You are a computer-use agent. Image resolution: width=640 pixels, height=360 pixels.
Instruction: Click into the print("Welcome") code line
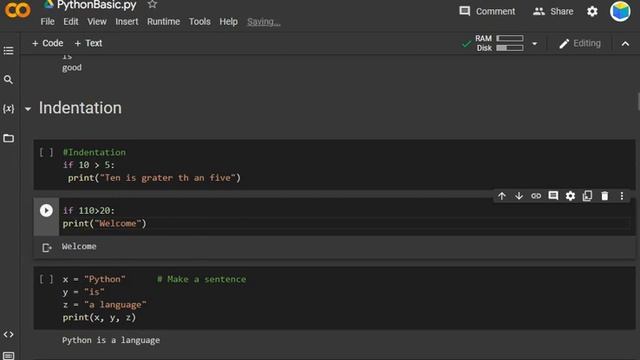point(104,224)
